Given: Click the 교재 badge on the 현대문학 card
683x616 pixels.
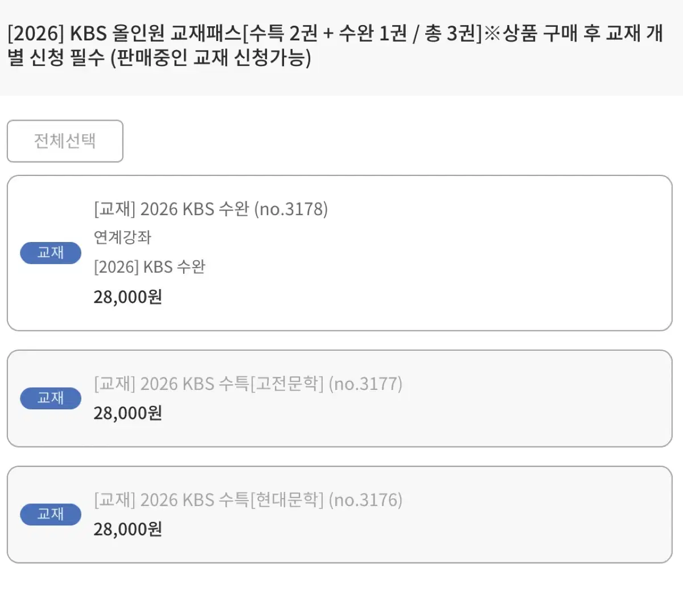Looking at the screenshot, I should point(50,514).
